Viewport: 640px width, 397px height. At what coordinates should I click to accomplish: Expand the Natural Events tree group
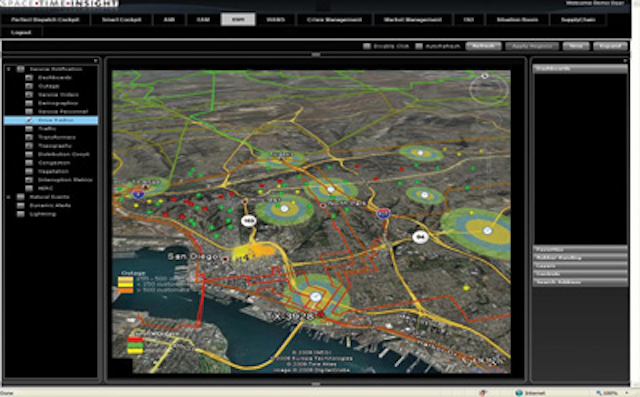click(x=9, y=197)
